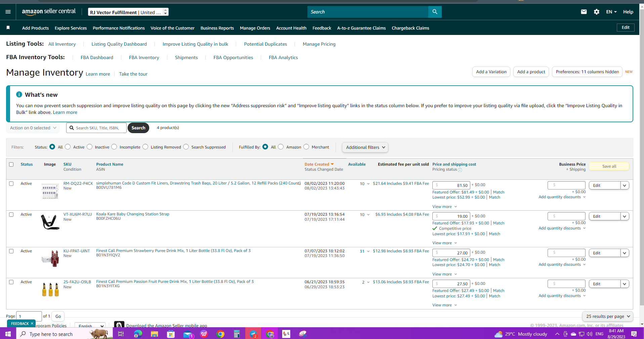Click the Amazon Seller Central logo
The width and height of the screenshot is (644, 339).
click(49, 11)
